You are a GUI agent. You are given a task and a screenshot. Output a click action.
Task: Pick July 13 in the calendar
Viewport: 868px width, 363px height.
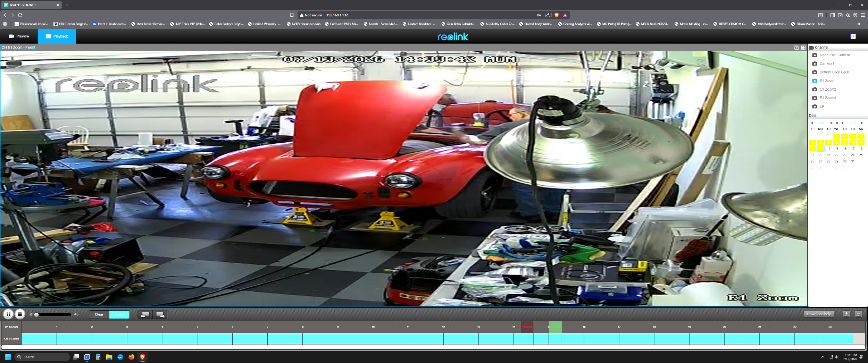pyautogui.click(x=820, y=149)
